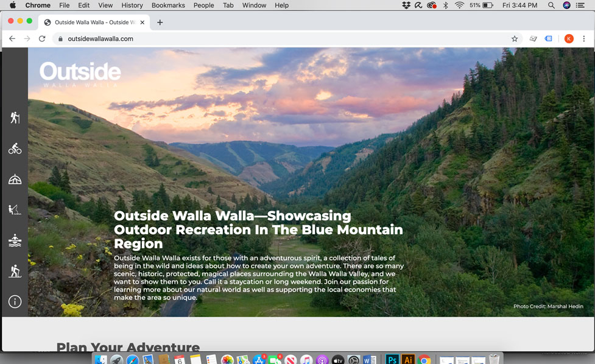This screenshot has width=595, height=364.
Task: Reload the page in Chrome
Action: (42, 39)
